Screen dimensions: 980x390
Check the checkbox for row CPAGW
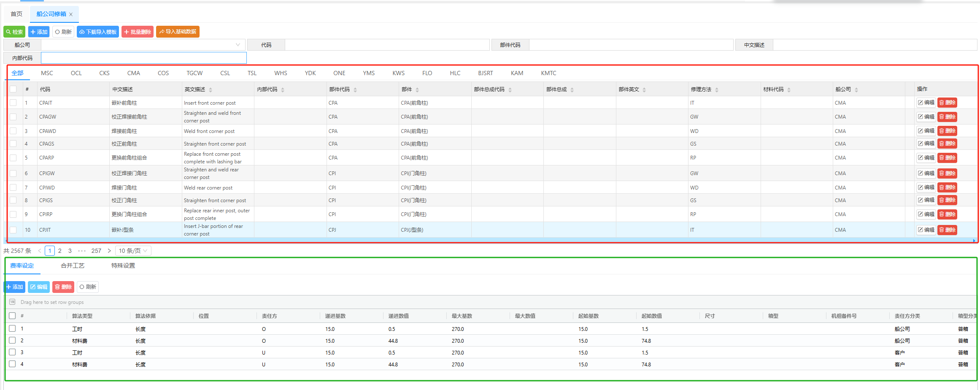(x=13, y=117)
